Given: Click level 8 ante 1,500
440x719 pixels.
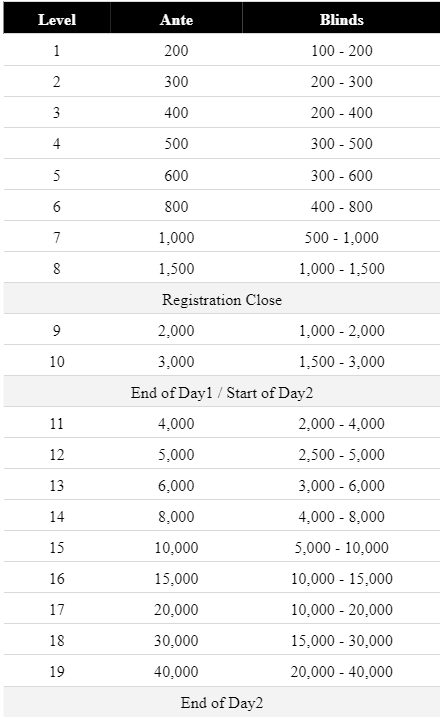Looking at the screenshot, I should click(x=176, y=268).
